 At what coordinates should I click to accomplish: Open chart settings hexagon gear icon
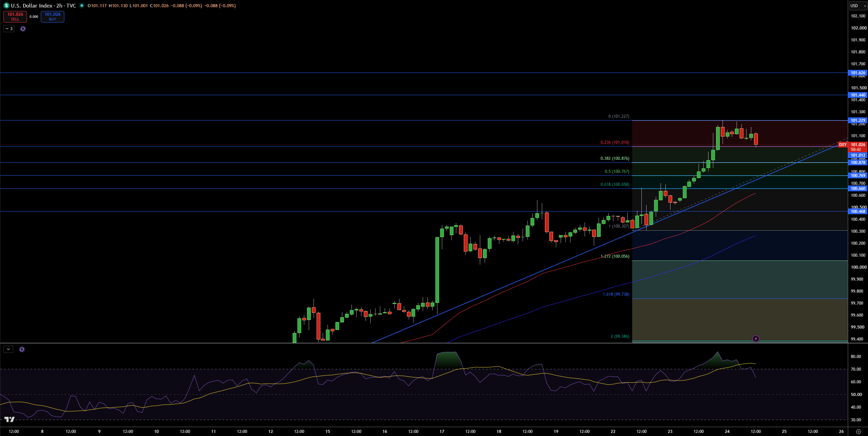click(858, 432)
